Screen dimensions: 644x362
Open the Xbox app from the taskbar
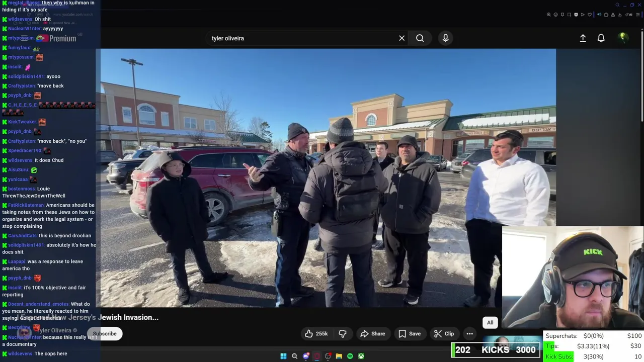click(x=361, y=356)
